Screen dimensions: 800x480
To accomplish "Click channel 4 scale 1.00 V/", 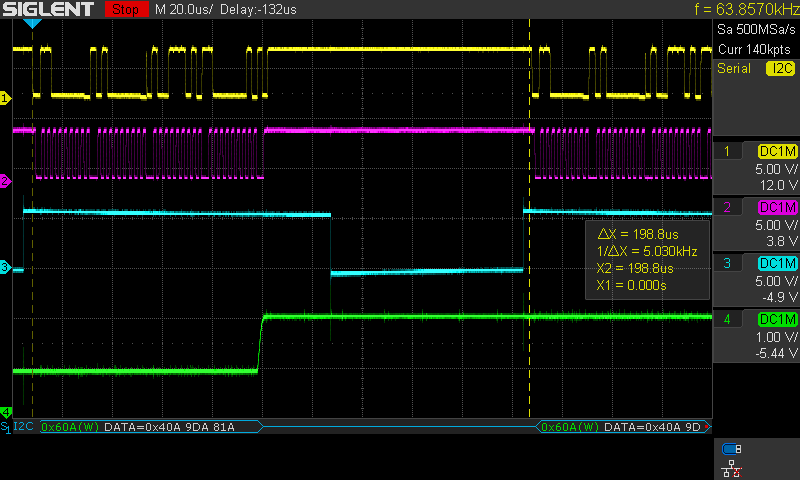I will point(777,337).
